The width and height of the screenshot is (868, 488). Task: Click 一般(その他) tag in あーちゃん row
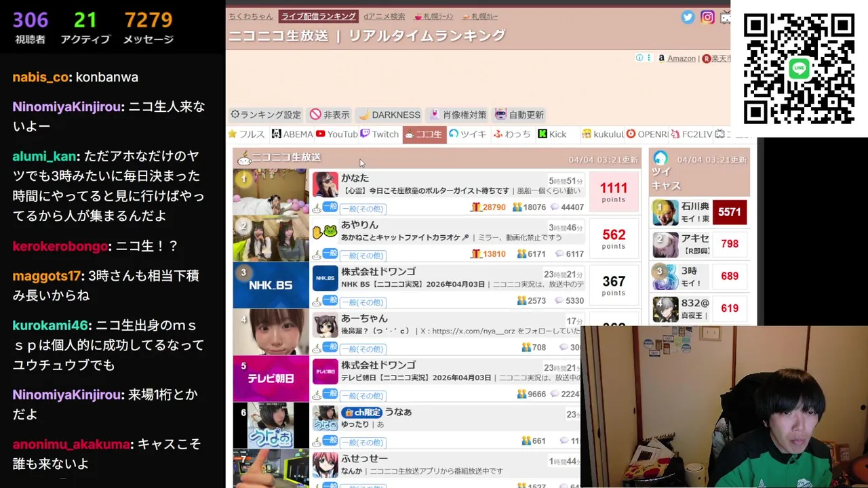[362, 349]
